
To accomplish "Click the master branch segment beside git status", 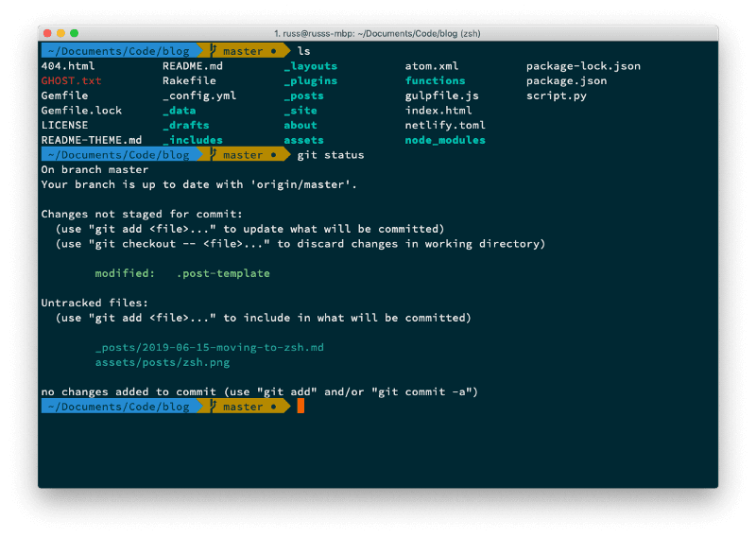I will [243, 155].
